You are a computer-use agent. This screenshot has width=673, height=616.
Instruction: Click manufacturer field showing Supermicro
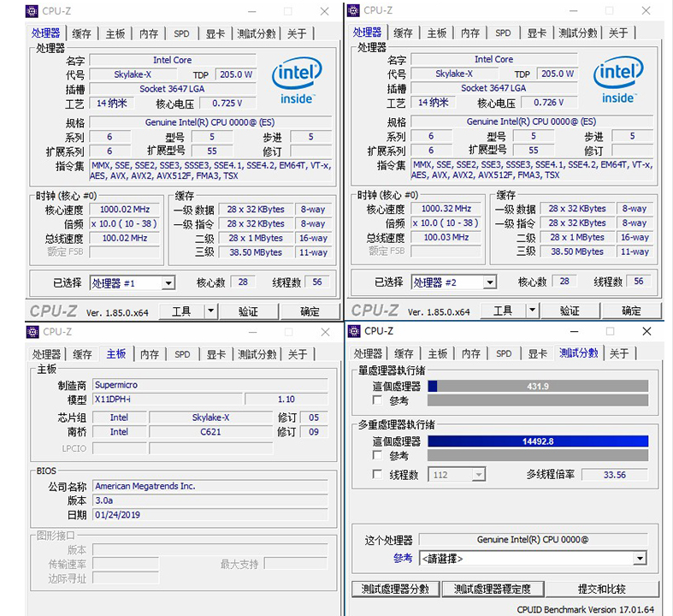pyautogui.click(x=210, y=385)
